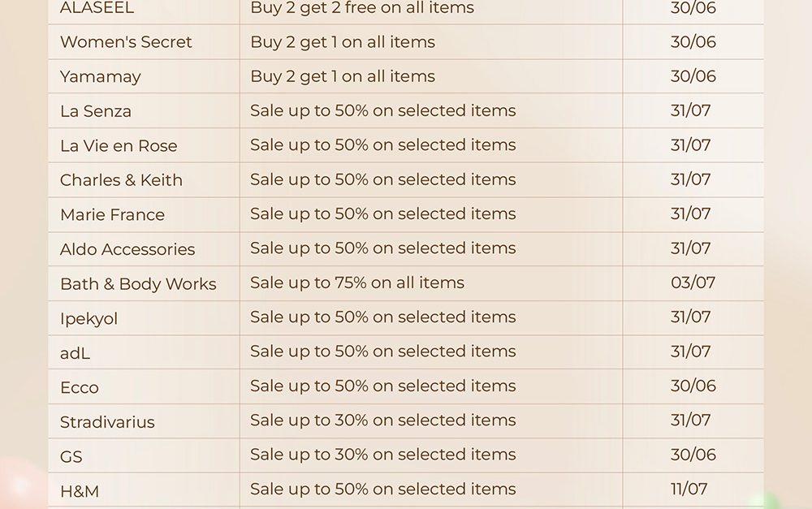Click Ecco's 30/06 end date
The height and width of the screenshot is (509, 812).
(x=693, y=386)
